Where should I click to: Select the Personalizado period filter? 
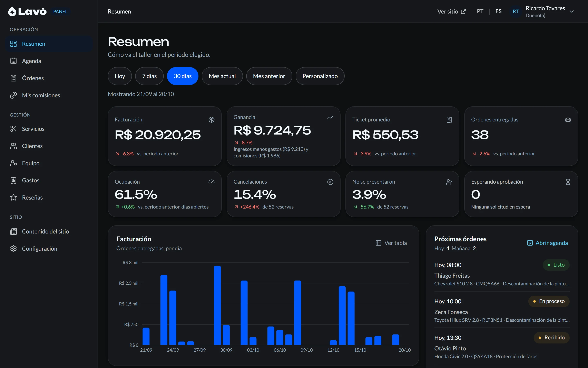click(320, 76)
